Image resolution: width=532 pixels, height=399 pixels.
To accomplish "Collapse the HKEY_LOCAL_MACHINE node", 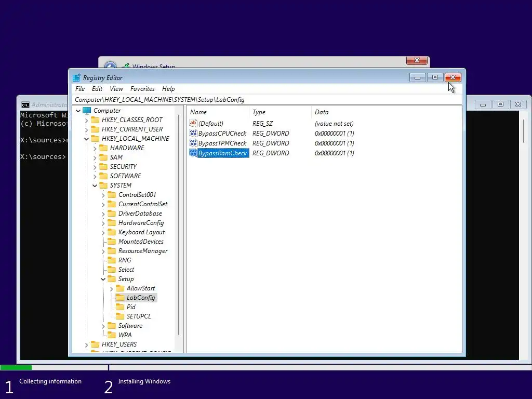I will click(87, 139).
